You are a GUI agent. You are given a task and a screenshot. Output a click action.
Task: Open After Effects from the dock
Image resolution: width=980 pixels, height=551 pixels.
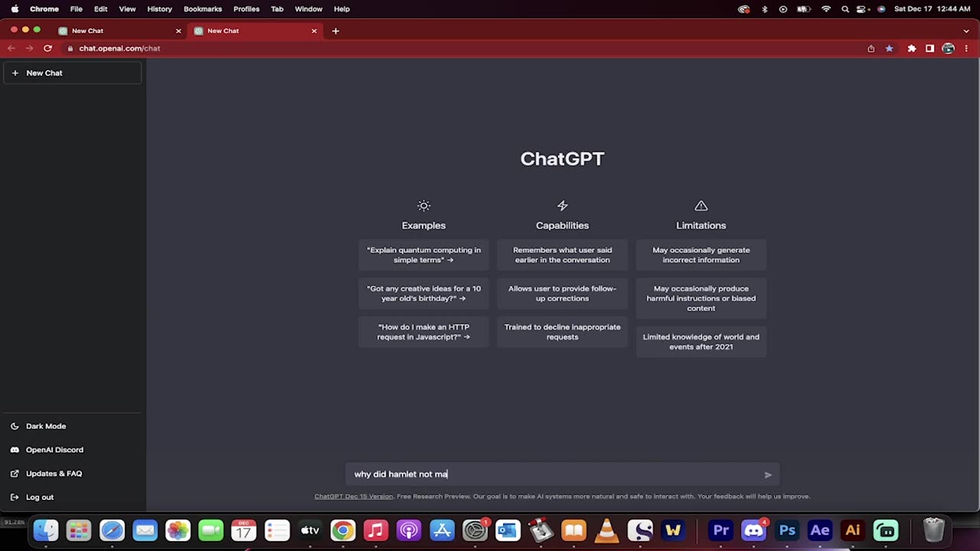tap(819, 530)
